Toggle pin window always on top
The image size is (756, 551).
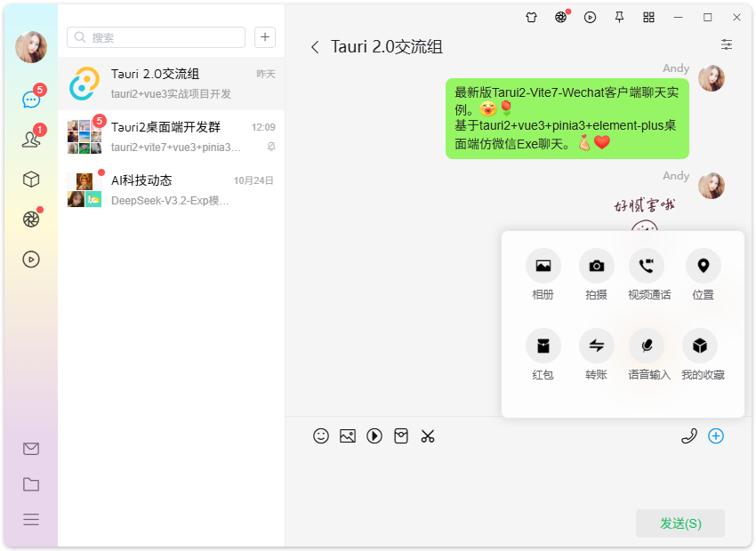(x=619, y=17)
